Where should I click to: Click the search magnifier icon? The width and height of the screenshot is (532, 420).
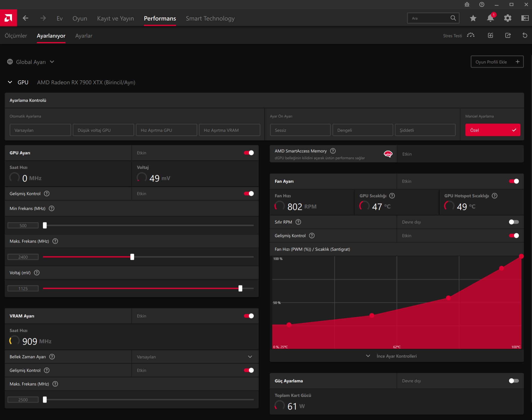coord(453,18)
